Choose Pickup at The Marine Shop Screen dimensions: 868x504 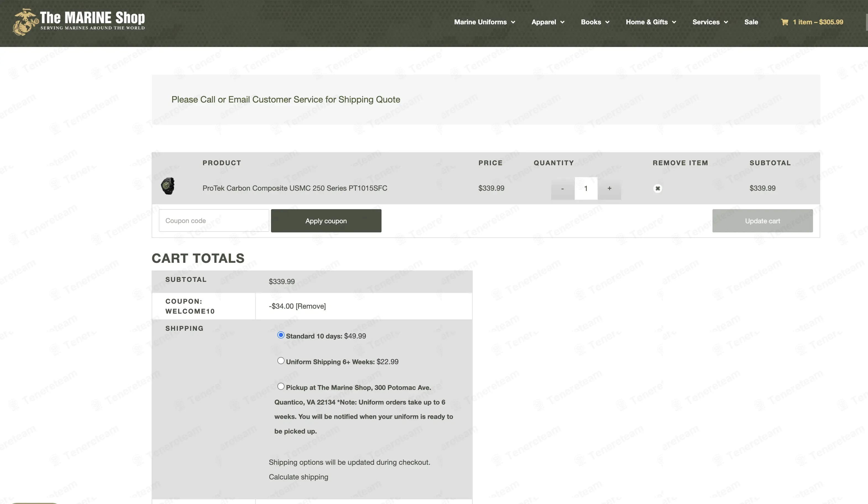[x=281, y=387]
